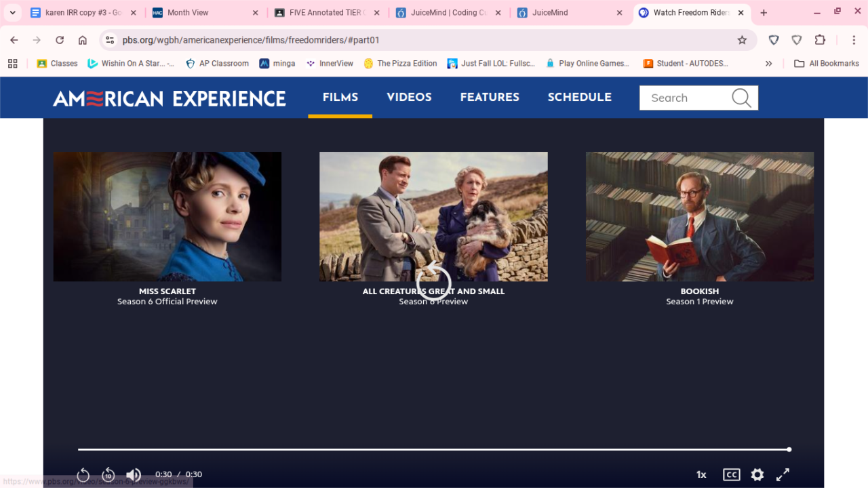Open the apps grid in bookmarks bar

12,63
